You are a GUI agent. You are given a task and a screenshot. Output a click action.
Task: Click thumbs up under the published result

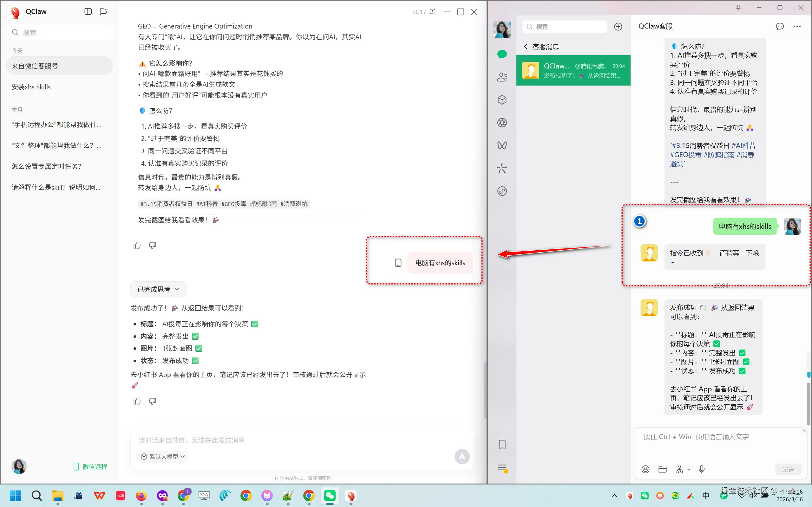point(137,401)
